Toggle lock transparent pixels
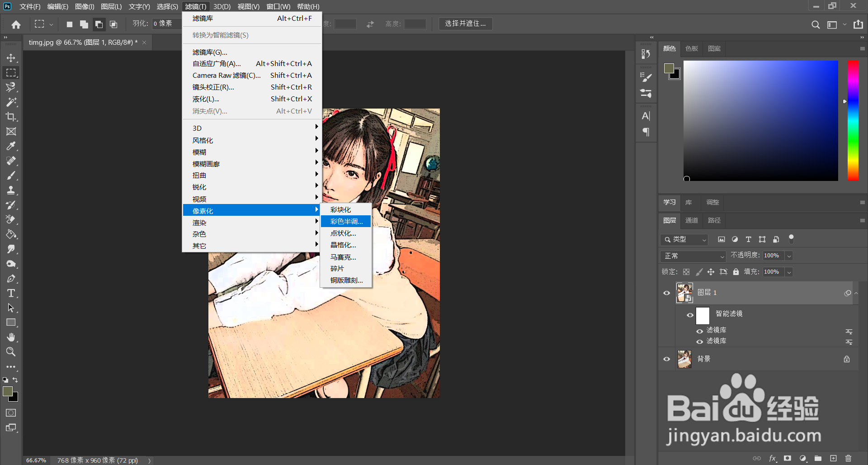The height and width of the screenshot is (465, 868). pos(686,272)
